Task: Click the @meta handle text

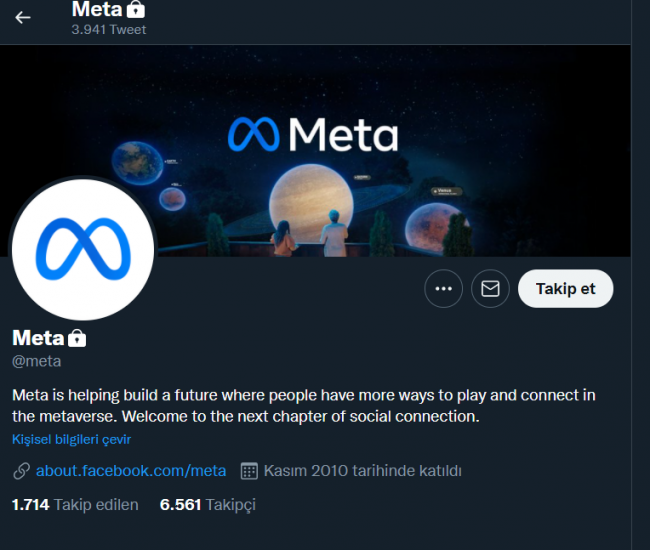Action: [36, 361]
